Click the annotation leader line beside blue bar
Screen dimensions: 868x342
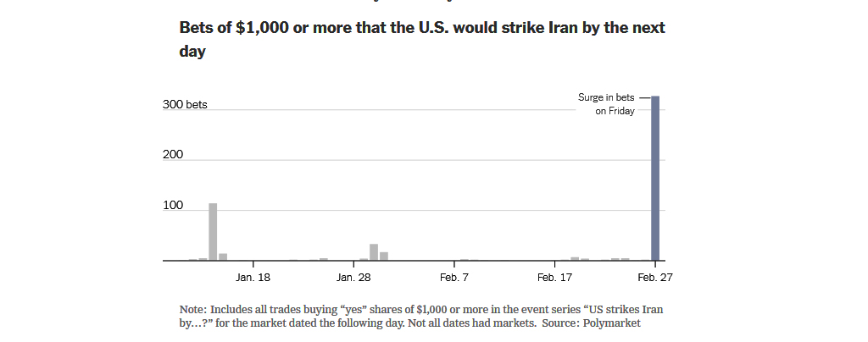pos(645,98)
